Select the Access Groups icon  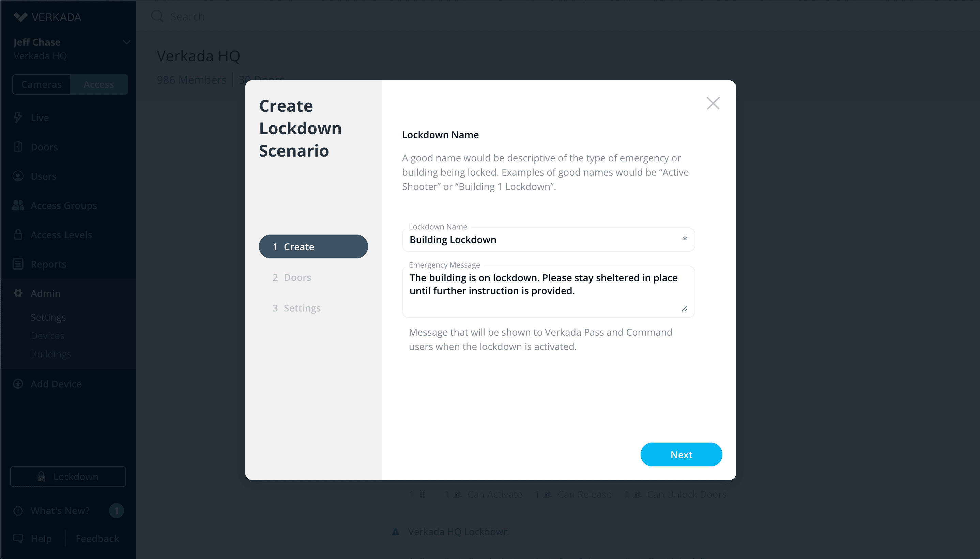18,205
